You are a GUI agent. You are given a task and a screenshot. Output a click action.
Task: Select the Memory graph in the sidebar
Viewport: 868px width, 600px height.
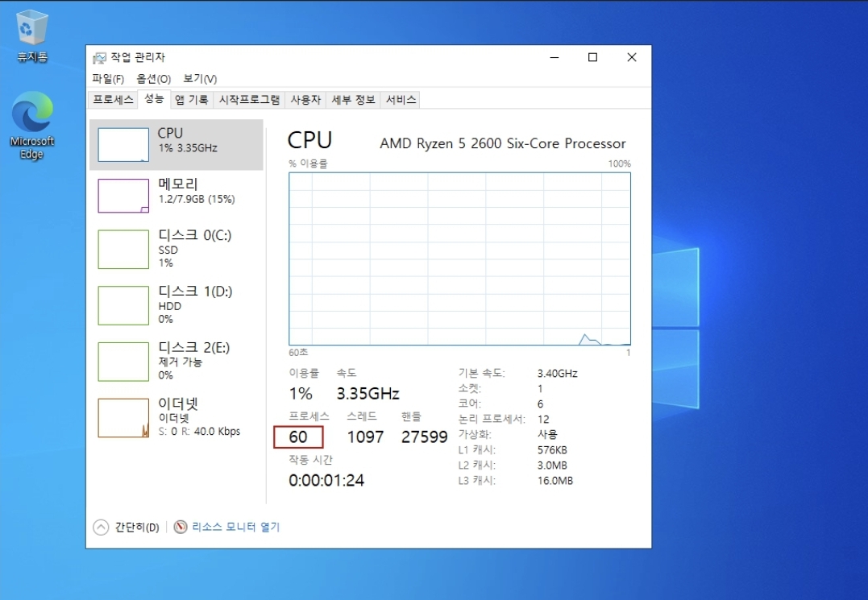click(123, 196)
